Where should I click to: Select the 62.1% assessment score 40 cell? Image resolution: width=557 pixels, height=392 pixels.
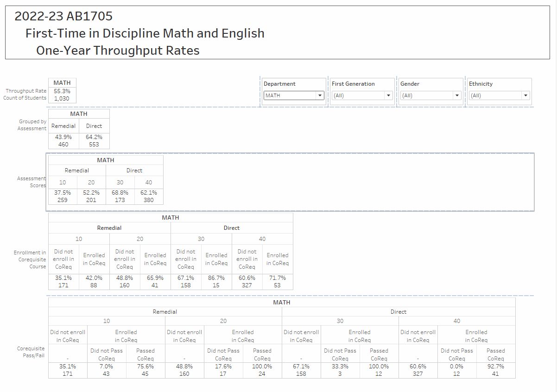(x=149, y=193)
